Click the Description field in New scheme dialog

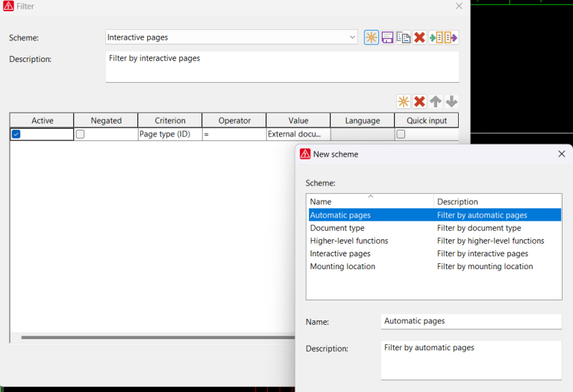click(x=471, y=360)
